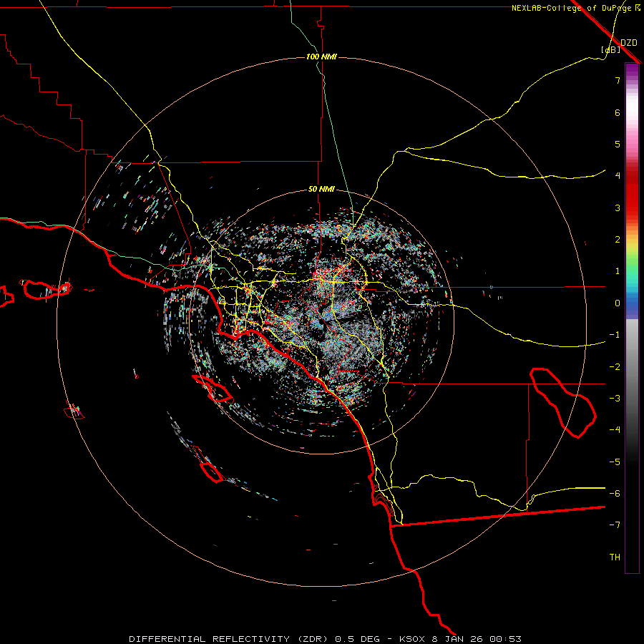Click the 50 NMI range ring label
The width and height of the screenshot is (644, 644).
[321, 190]
